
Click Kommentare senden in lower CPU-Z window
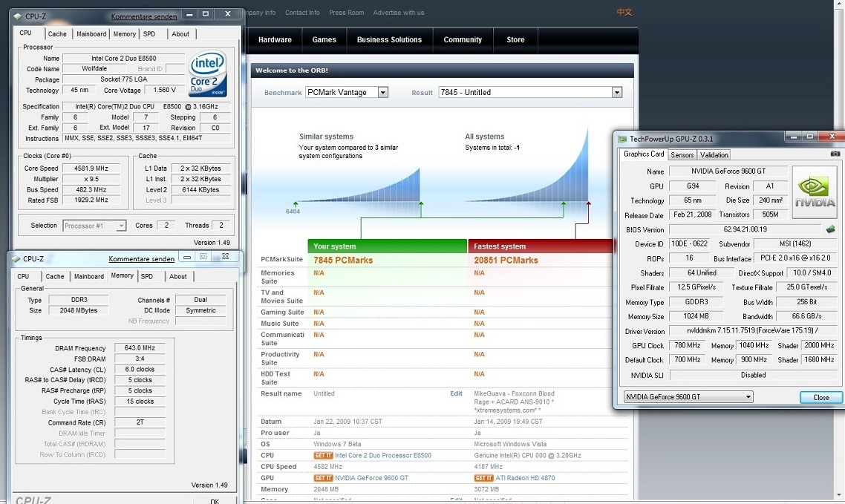pyautogui.click(x=141, y=259)
